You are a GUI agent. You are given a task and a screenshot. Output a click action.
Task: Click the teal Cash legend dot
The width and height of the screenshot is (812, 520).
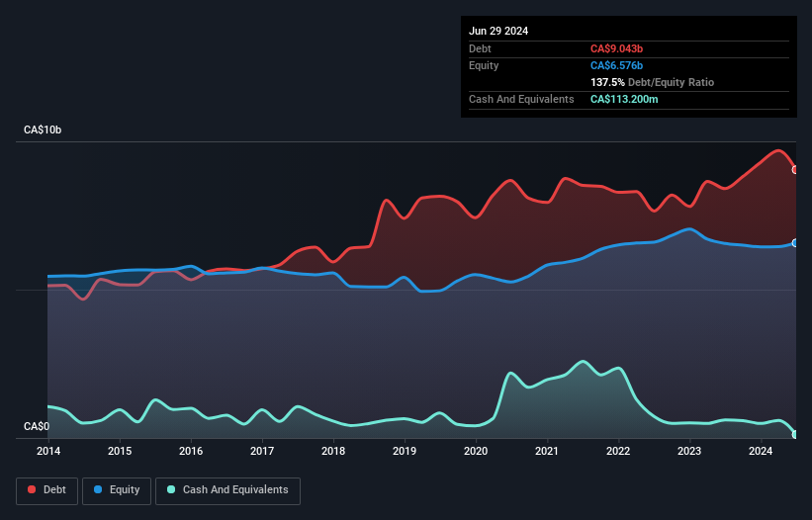point(171,489)
